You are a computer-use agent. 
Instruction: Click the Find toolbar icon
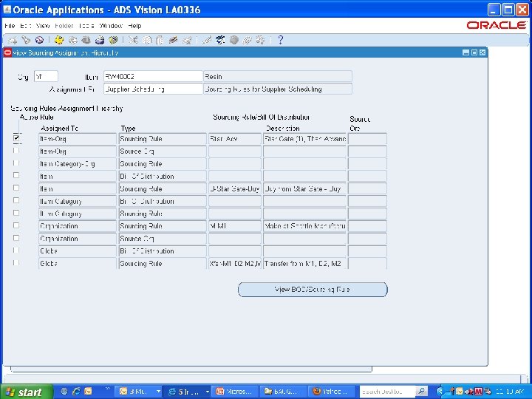(26, 40)
